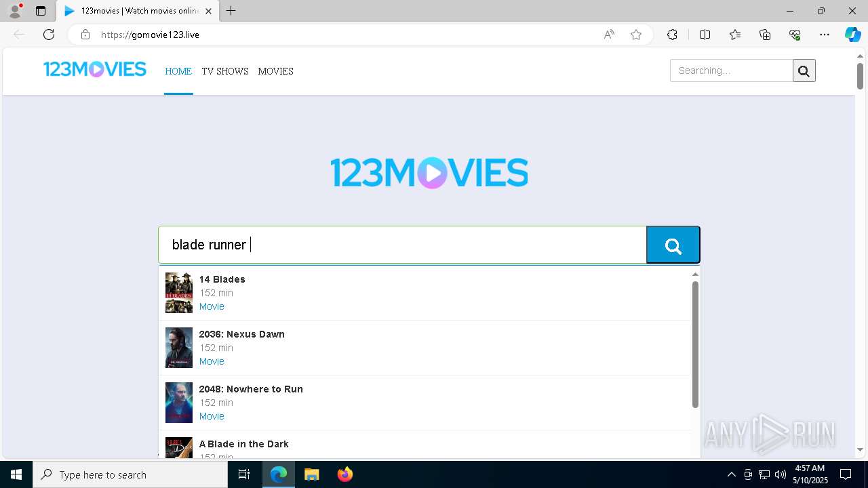Open network status tray icon
The height and width of the screenshot is (488, 868).
pos(764,474)
